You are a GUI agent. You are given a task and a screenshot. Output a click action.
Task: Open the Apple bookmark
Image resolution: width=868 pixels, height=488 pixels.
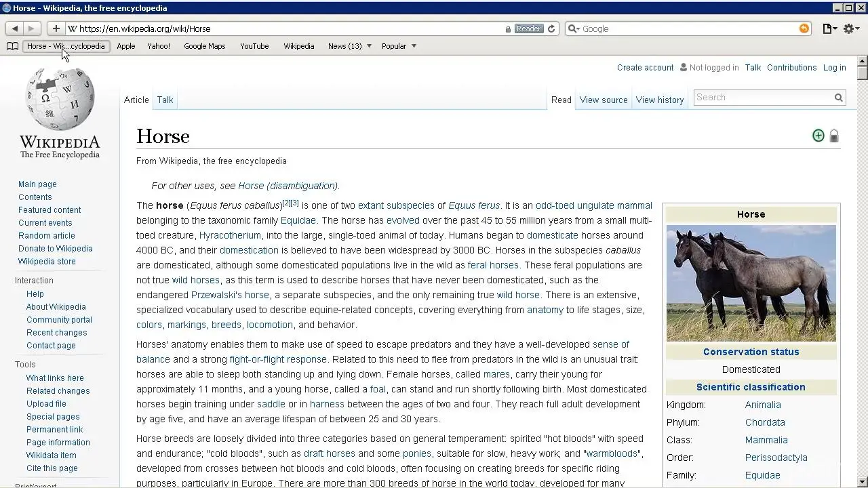[x=126, y=46]
